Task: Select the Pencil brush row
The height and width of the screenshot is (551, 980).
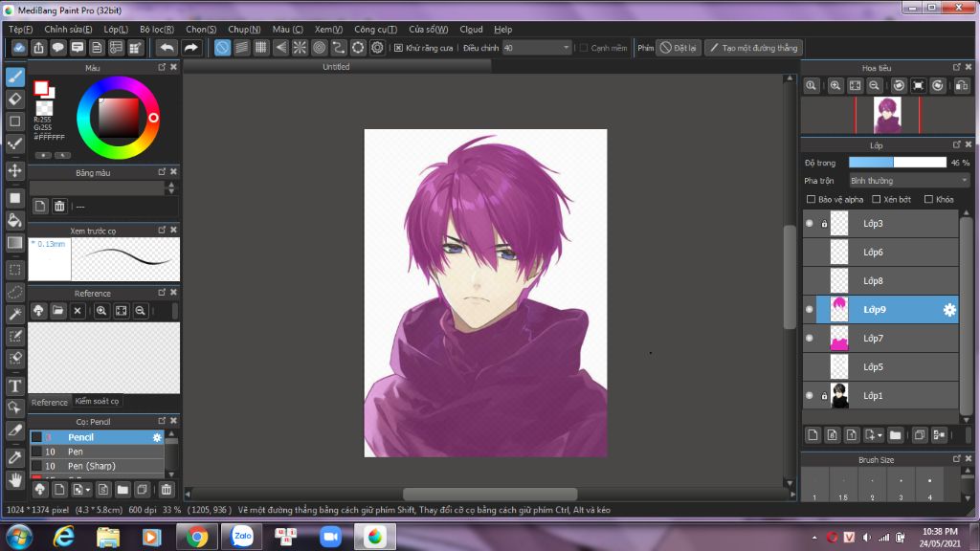Action: pyautogui.click(x=97, y=437)
